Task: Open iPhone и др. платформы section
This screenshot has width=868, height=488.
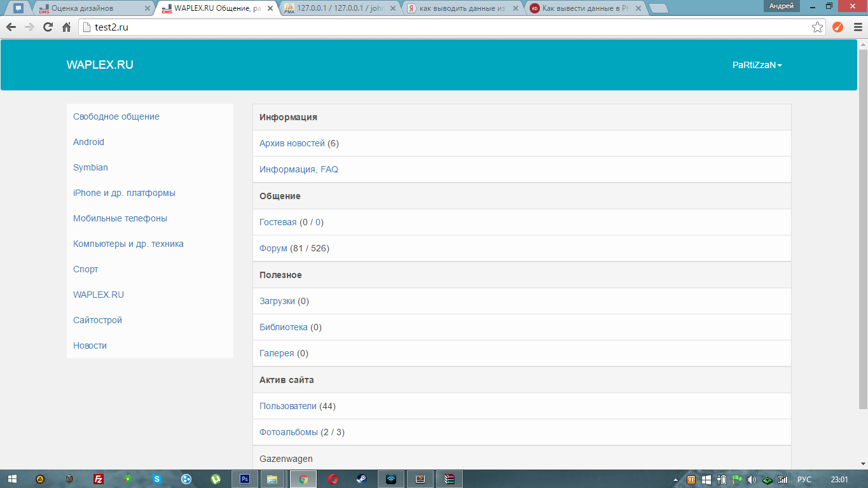Action: [x=124, y=193]
